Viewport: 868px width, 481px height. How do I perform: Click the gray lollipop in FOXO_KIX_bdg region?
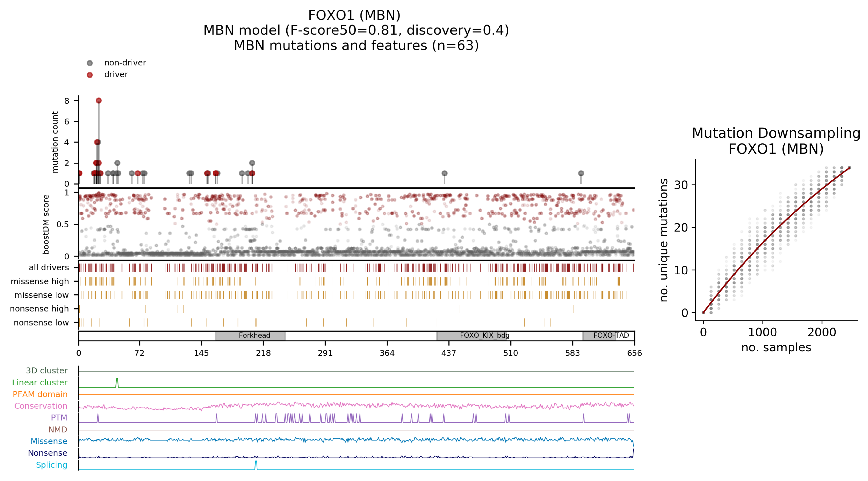[x=445, y=173]
